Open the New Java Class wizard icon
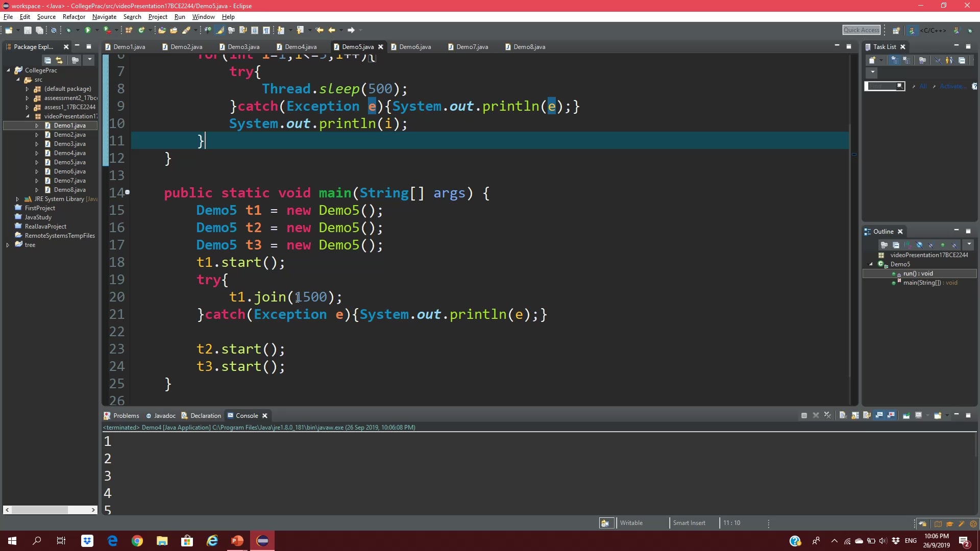The height and width of the screenshot is (551, 980). point(141,31)
